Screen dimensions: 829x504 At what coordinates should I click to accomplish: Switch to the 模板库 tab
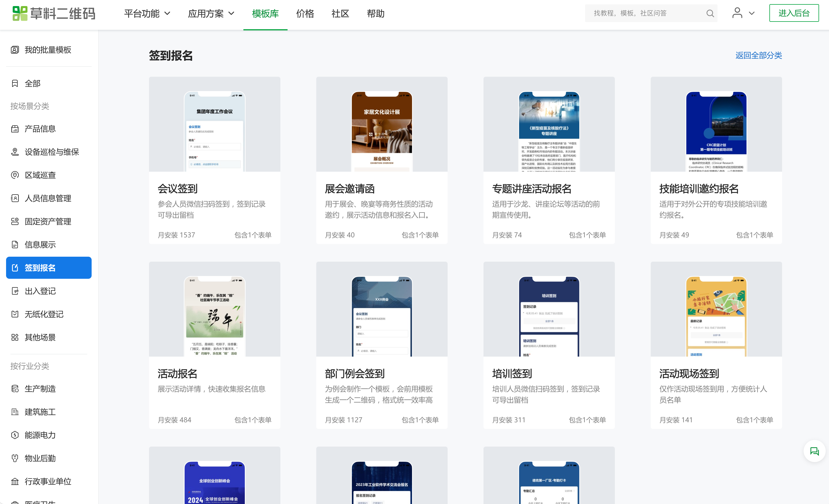(x=265, y=14)
